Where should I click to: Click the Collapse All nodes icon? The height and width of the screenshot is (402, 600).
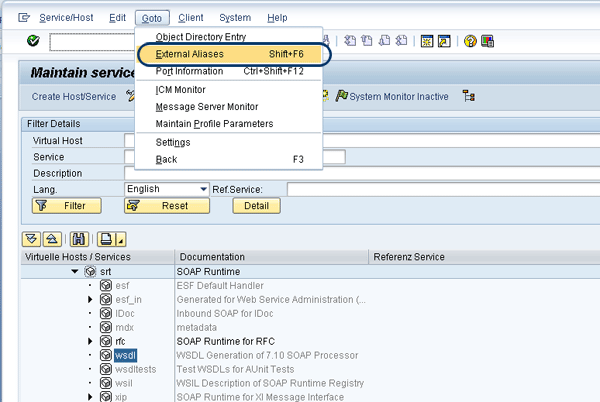coord(50,238)
